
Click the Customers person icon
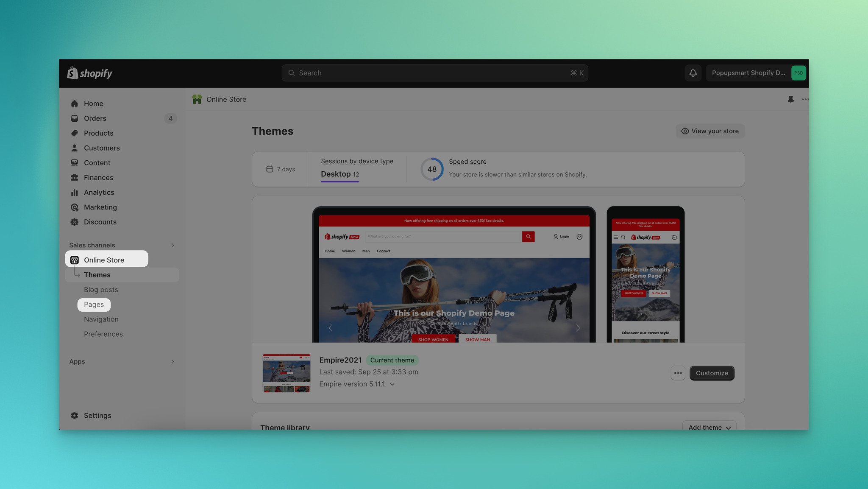click(x=75, y=148)
